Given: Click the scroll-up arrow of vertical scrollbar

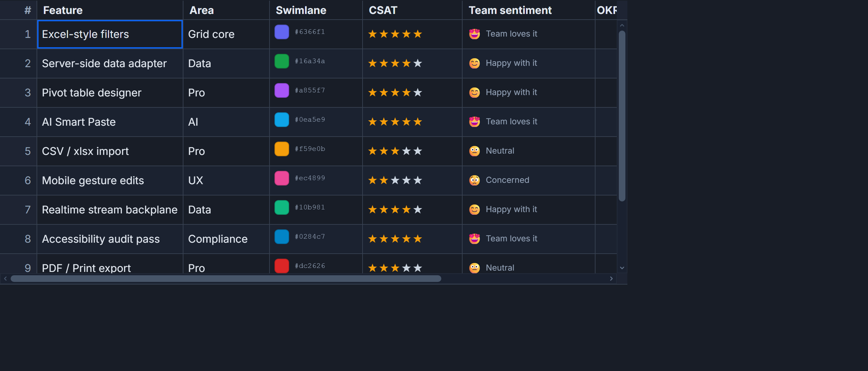Looking at the screenshot, I should coord(622,25).
